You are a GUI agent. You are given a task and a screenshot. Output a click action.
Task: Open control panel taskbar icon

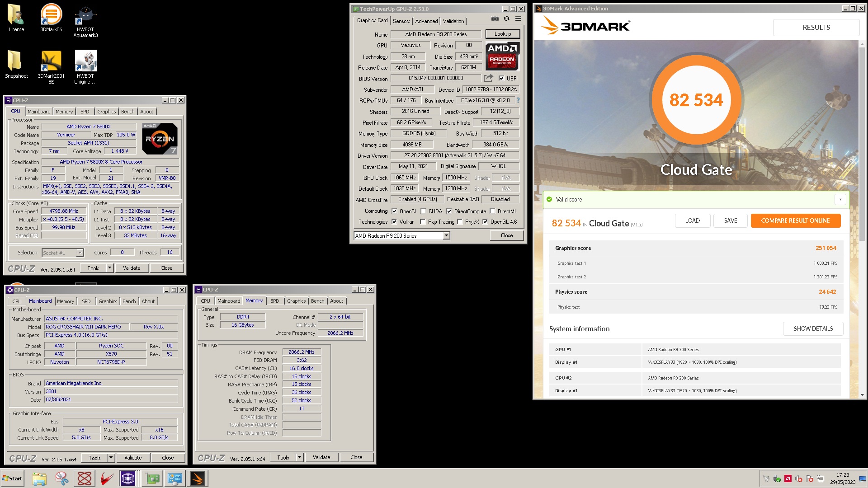click(x=175, y=479)
